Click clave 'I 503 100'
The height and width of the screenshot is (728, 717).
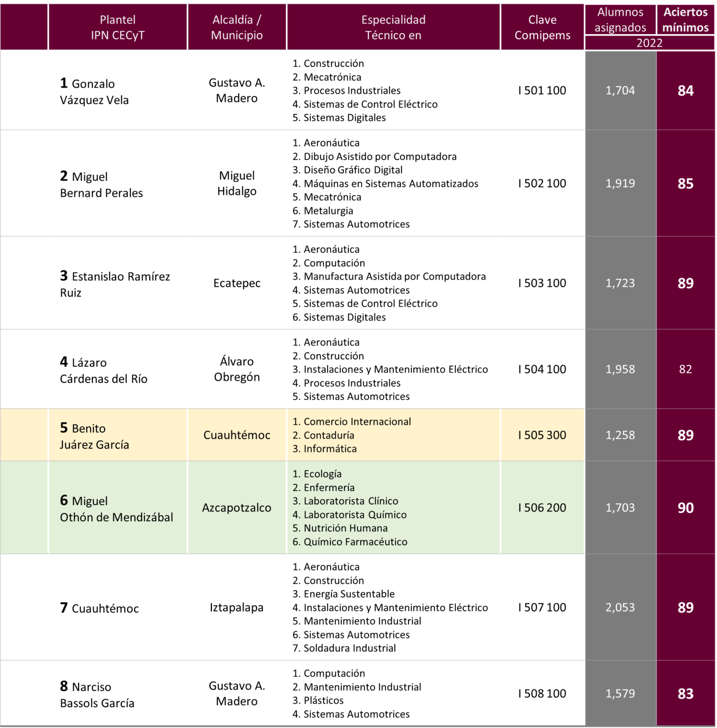point(542,283)
